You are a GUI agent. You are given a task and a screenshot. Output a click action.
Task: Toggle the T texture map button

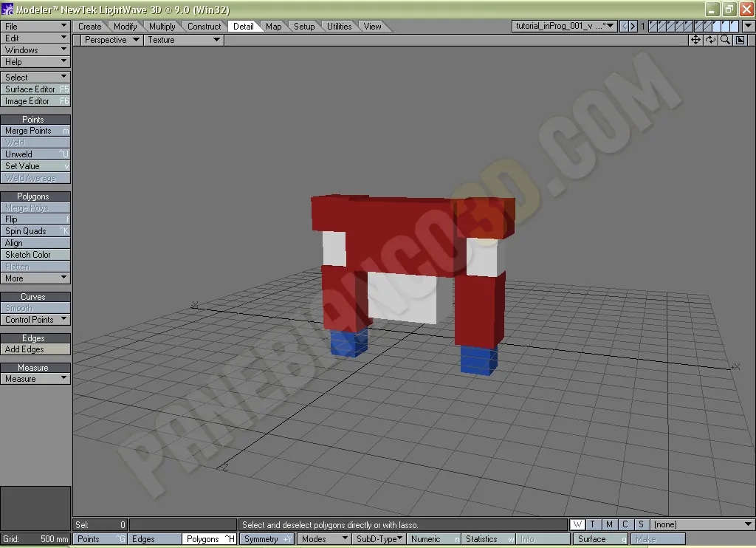click(x=593, y=524)
